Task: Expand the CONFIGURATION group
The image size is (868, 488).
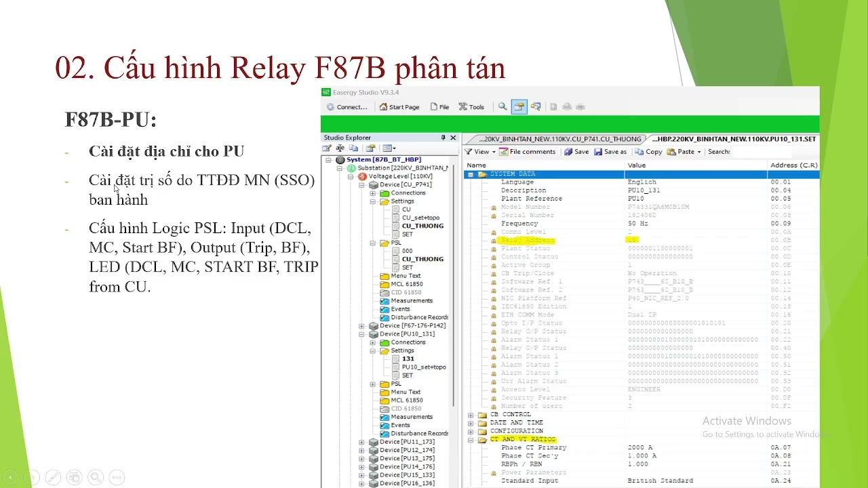Action: (470, 431)
